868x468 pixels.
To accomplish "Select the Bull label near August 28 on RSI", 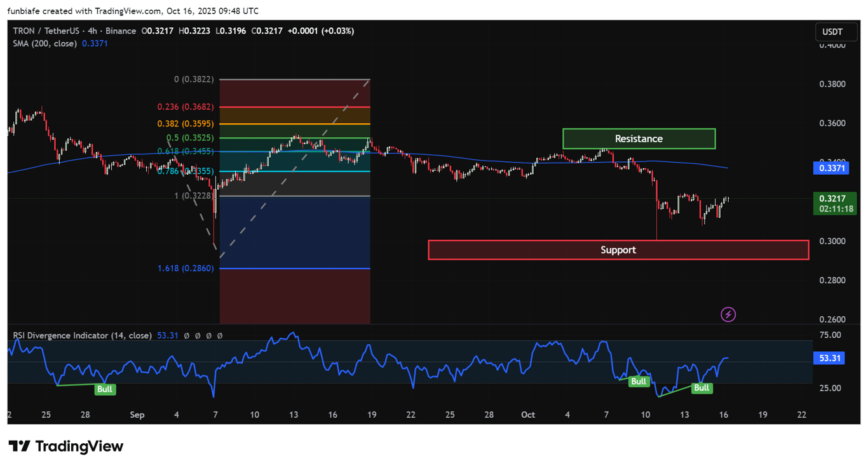I will point(104,389).
